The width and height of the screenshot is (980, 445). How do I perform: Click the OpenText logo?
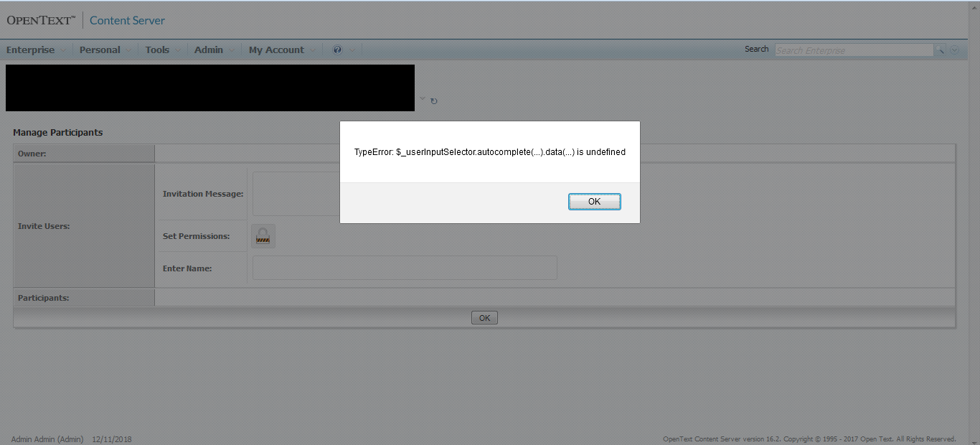pos(41,20)
